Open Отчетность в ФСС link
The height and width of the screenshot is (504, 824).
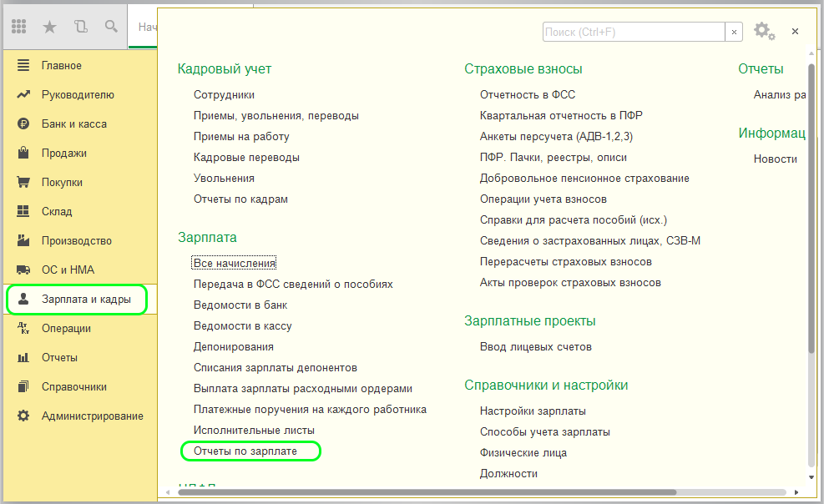click(528, 95)
